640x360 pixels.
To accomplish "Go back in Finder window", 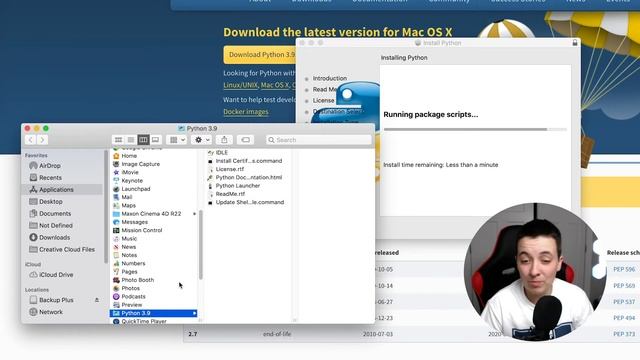I will click(31, 140).
